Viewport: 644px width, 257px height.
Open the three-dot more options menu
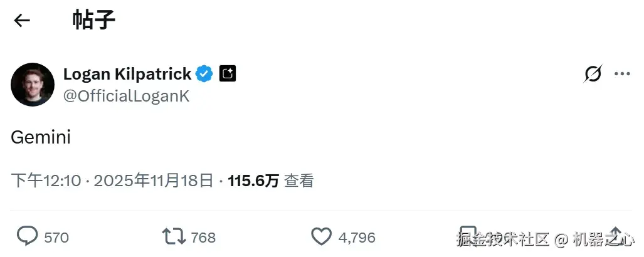[x=622, y=74]
